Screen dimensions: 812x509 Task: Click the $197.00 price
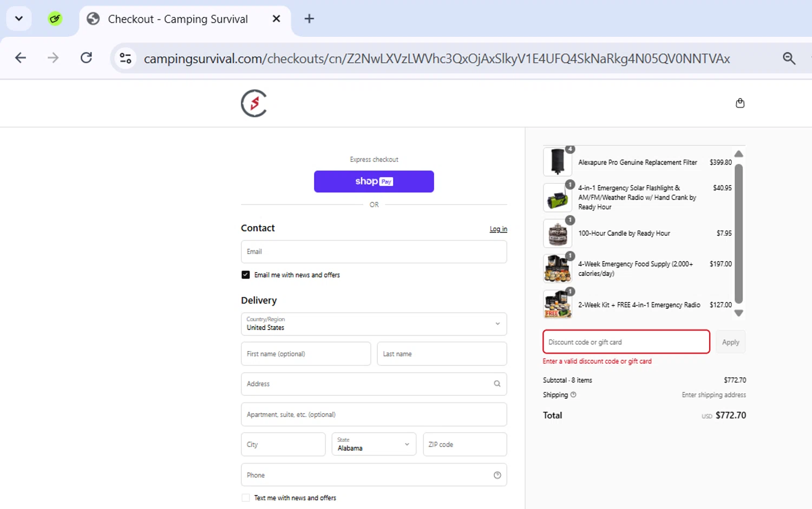tap(721, 264)
